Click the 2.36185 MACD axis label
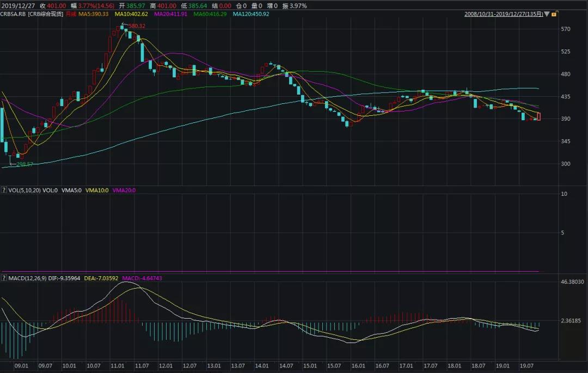Screen dimensions: 588x373 (x=571, y=321)
